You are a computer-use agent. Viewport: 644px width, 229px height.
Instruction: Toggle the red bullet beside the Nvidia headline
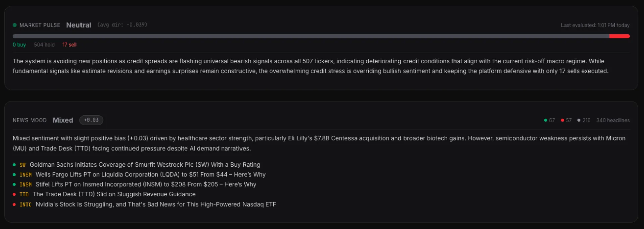[14, 205]
